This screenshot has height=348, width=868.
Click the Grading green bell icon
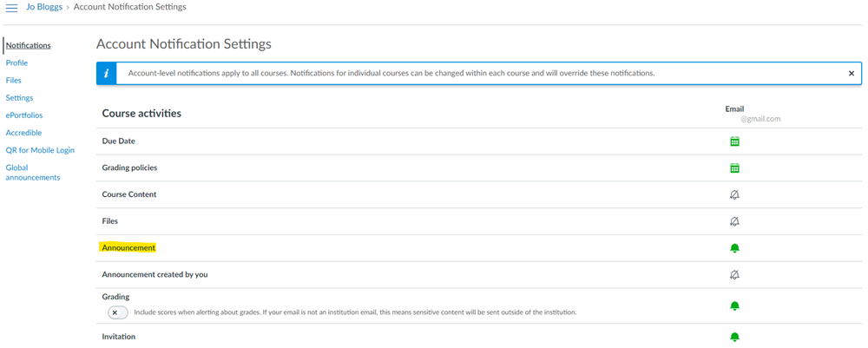click(x=734, y=305)
